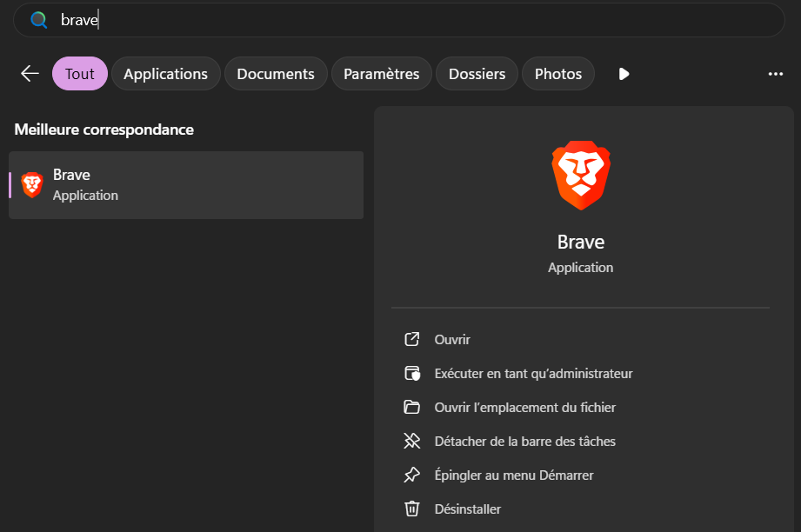
Task: Open the three-dot options menu
Action: click(x=776, y=74)
